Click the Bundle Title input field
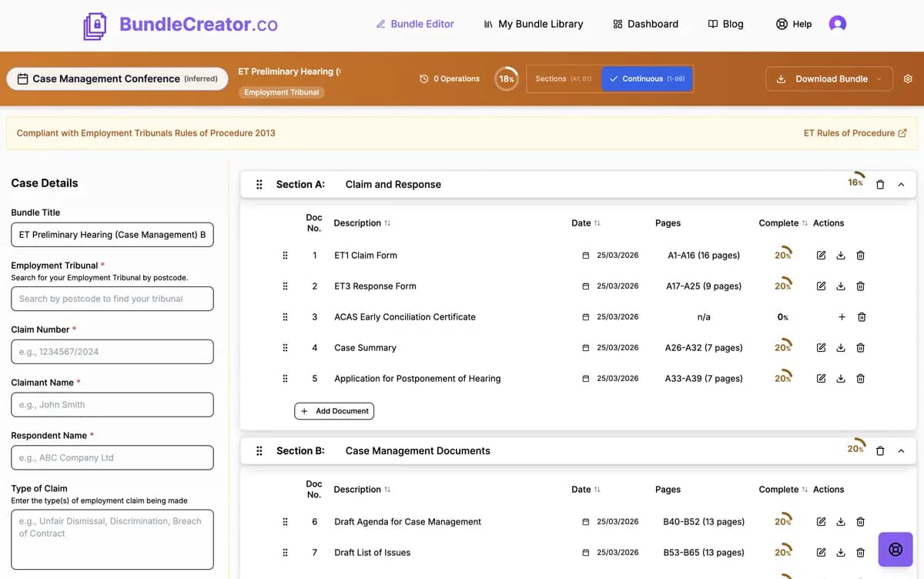The image size is (924, 579). (112, 235)
